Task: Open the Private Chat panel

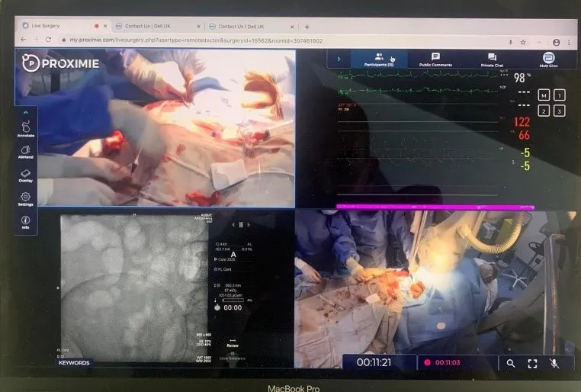Action: click(x=492, y=60)
